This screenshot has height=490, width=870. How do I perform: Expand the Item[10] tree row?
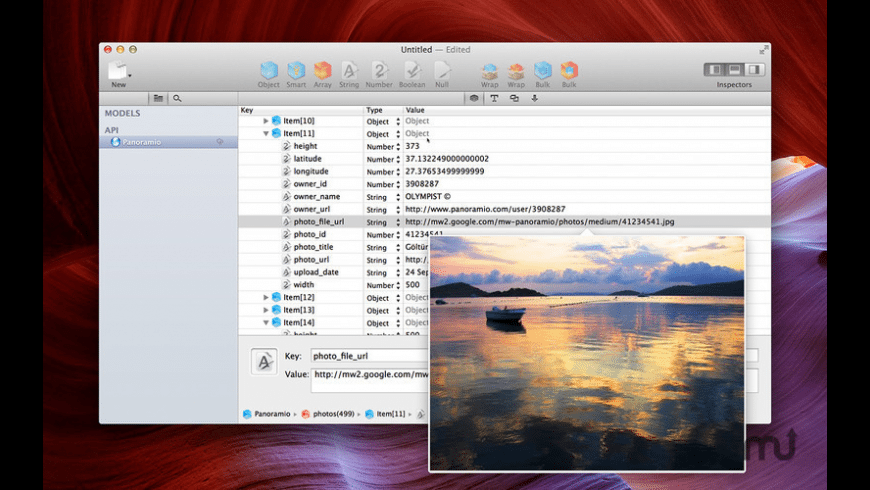click(266, 121)
